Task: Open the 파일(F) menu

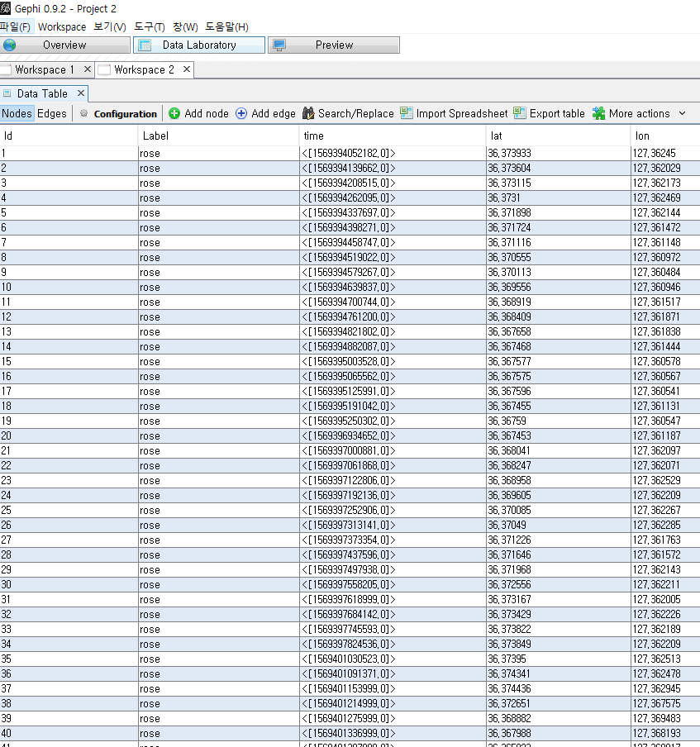Action: click(15, 27)
